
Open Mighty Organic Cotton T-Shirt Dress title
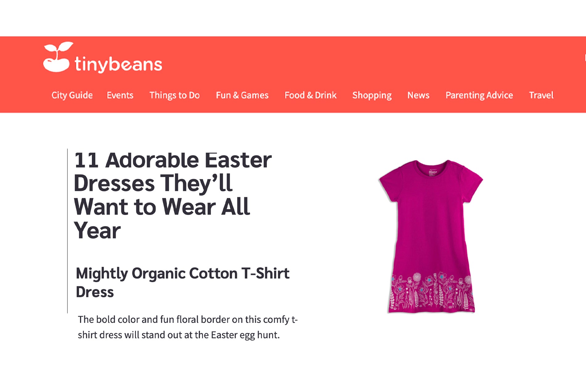183,283
